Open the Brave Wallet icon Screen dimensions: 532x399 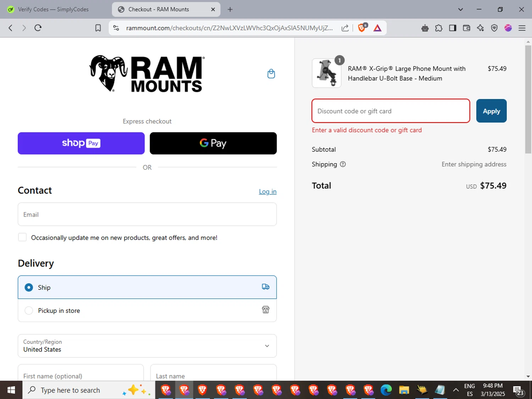466,28
